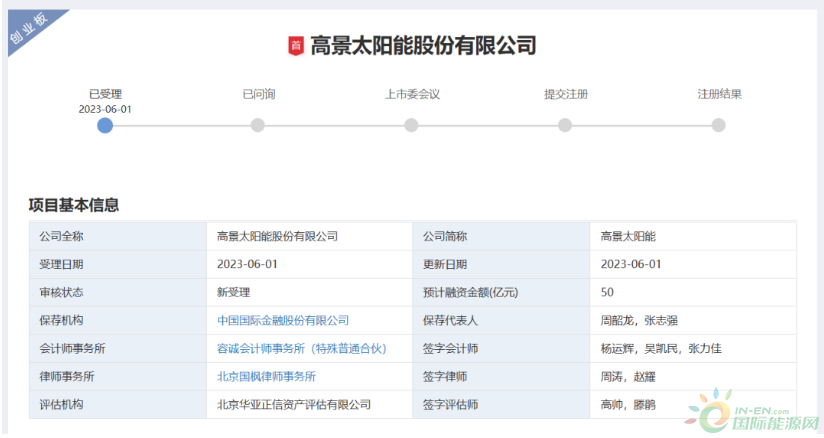Click the 更新日期 label cell
The width and height of the screenshot is (824, 438).
[x=501, y=264]
